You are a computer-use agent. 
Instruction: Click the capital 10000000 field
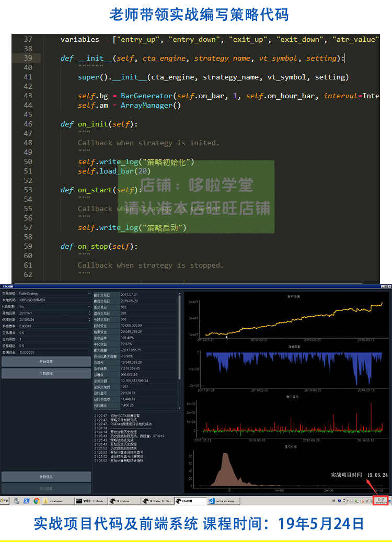54,352
